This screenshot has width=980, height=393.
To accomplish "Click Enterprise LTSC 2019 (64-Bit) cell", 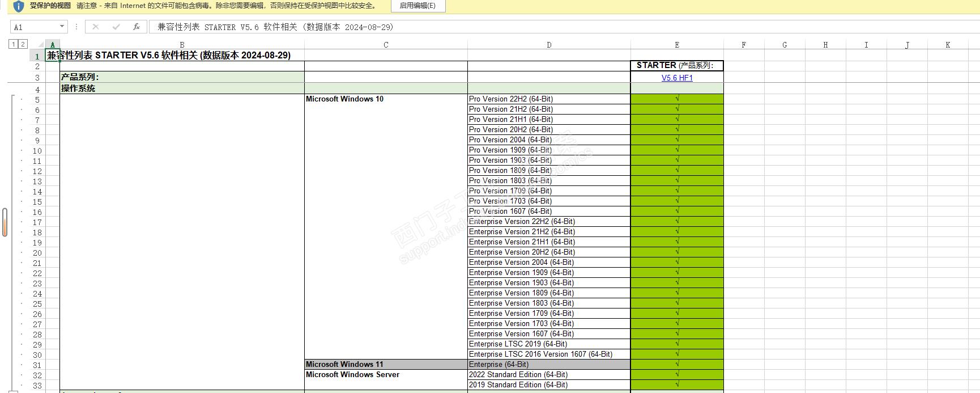I will (x=549, y=344).
